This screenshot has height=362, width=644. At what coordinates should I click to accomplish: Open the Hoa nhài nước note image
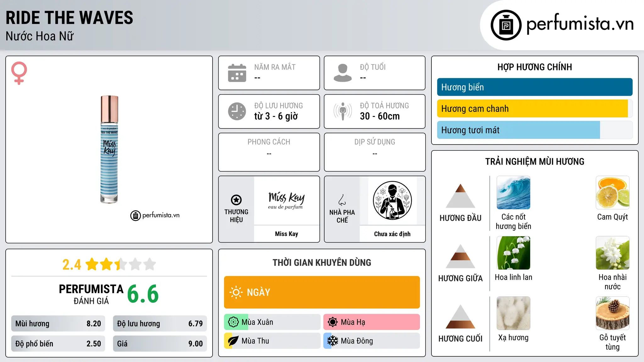click(x=613, y=253)
